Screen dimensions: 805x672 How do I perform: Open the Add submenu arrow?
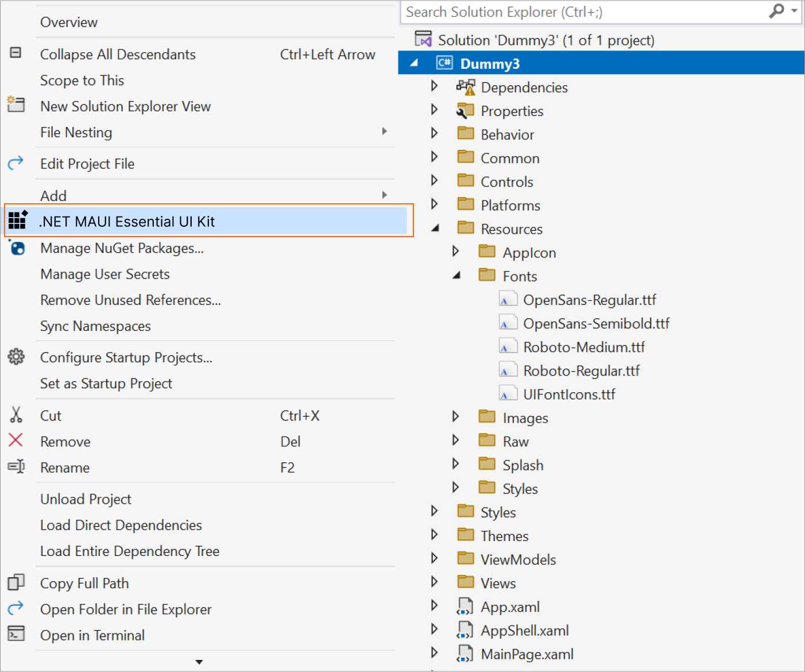[385, 195]
